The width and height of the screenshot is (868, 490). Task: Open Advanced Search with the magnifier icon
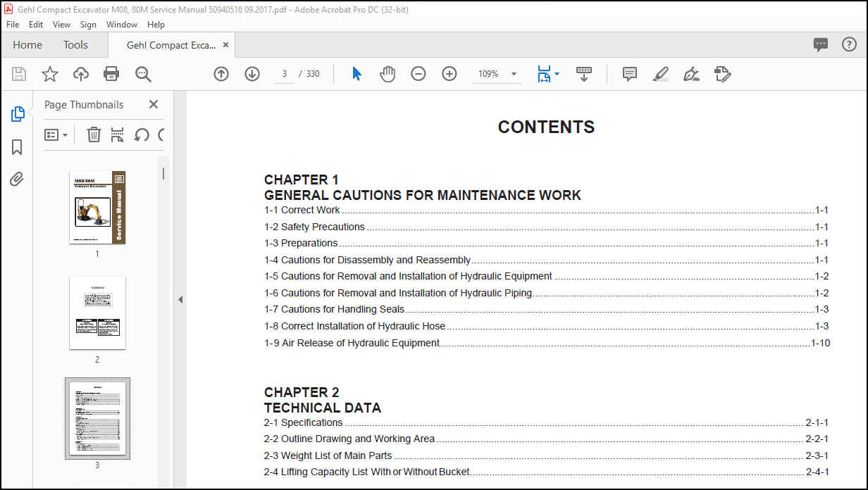point(143,73)
